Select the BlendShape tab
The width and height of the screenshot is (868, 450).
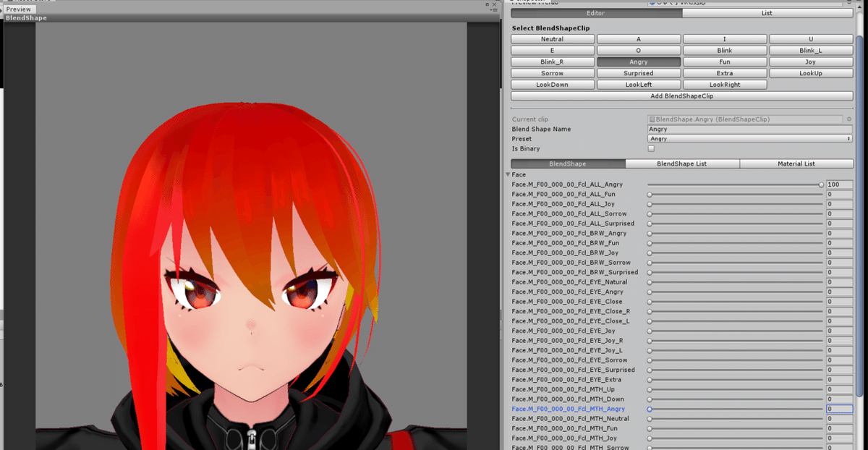pyautogui.click(x=568, y=164)
